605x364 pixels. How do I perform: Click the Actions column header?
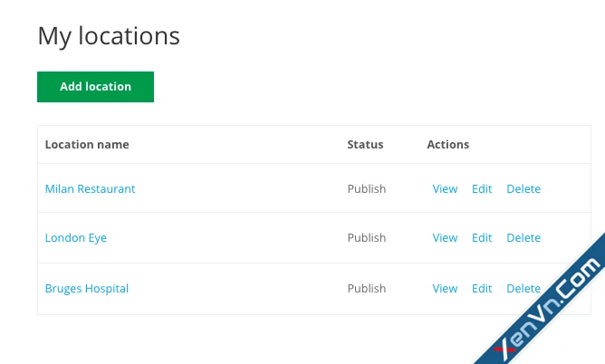(x=448, y=145)
